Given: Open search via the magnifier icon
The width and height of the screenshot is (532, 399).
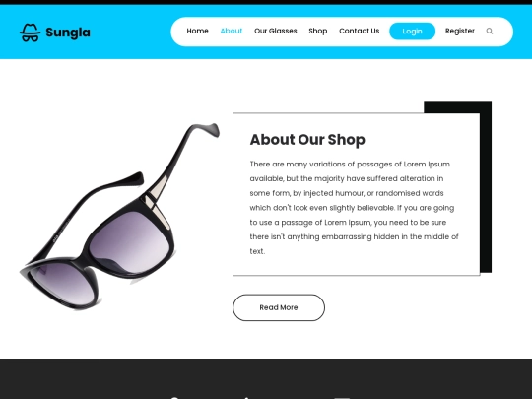Looking at the screenshot, I should click(490, 32).
